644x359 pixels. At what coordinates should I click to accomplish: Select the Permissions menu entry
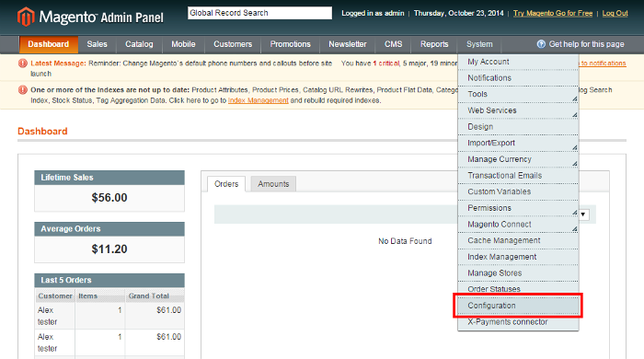tap(518, 208)
